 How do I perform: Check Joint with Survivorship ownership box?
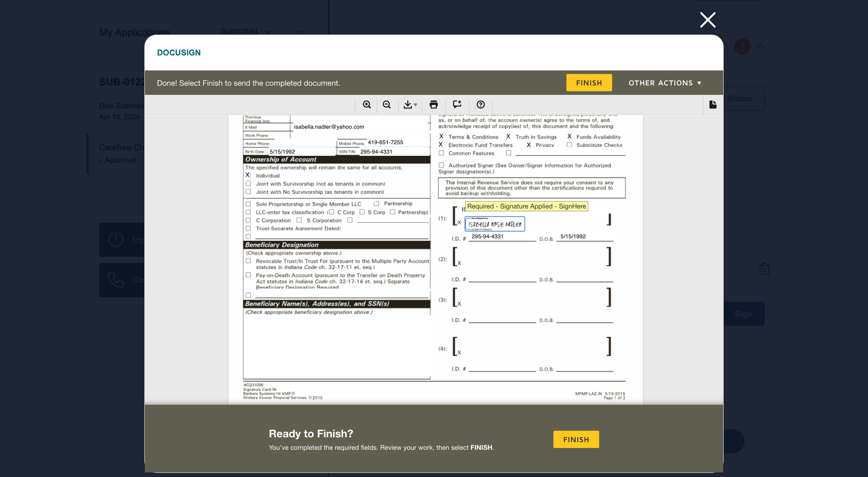tap(248, 183)
